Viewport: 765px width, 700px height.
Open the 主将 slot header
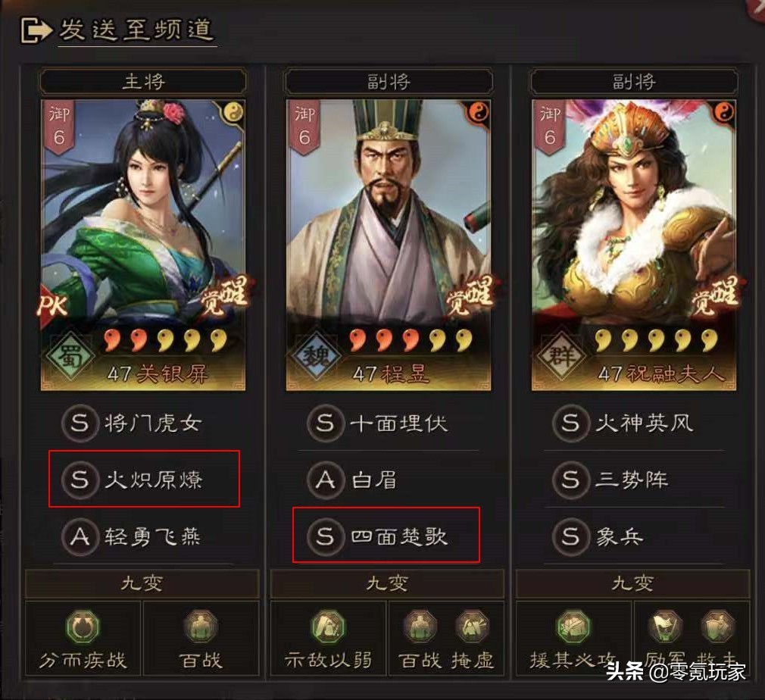pyautogui.click(x=143, y=81)
